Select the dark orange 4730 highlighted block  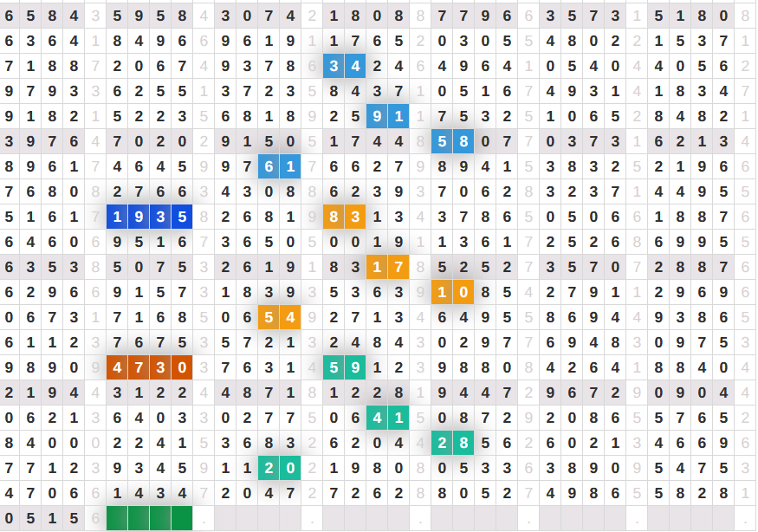tap(149, 367)
